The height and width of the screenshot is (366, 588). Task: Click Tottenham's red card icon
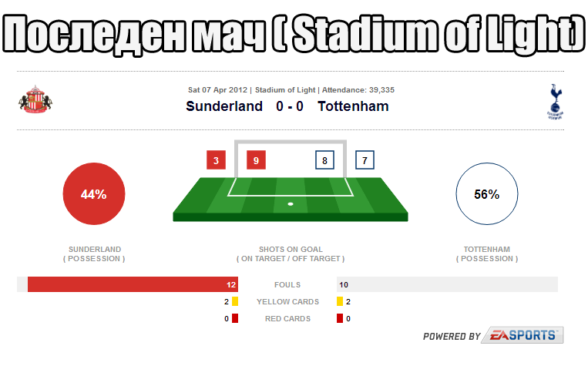[x=340, y=319]
